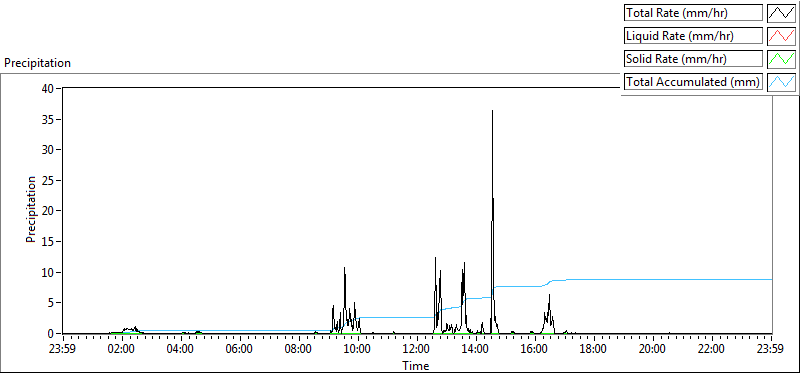
Task: Click the 06:00 x-axis time label
Action: (240, 350)
